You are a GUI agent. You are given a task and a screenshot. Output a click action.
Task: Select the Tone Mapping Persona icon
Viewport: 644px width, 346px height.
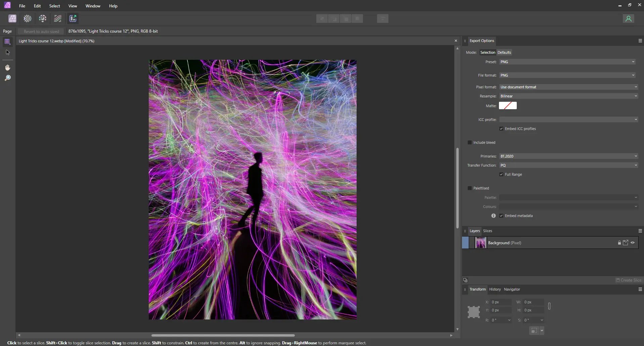(58, 18)
